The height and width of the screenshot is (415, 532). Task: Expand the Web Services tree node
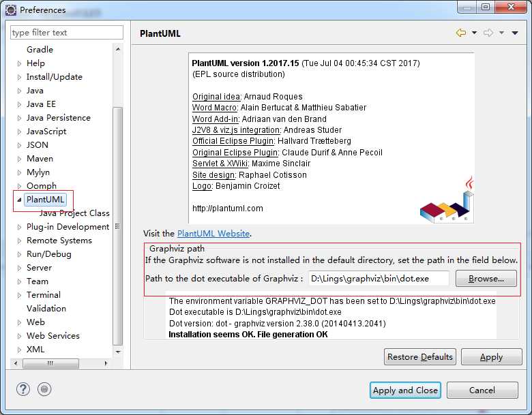(x=19, y=336)
